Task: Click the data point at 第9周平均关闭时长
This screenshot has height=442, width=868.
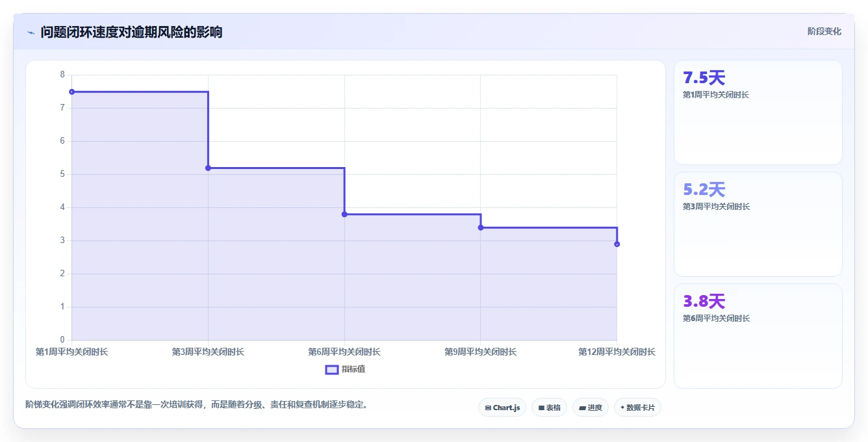Action: [x=481, y=227]
